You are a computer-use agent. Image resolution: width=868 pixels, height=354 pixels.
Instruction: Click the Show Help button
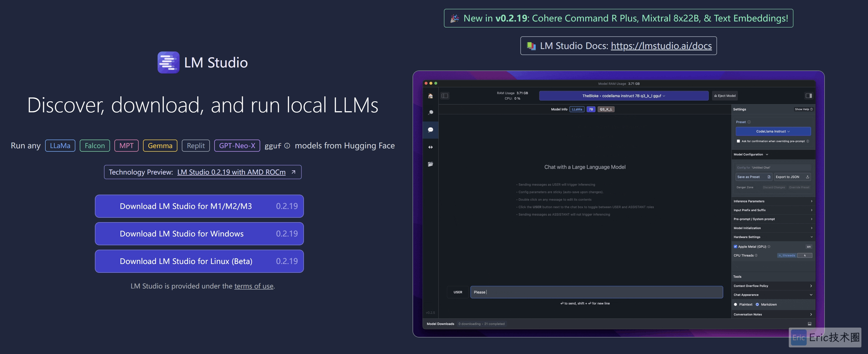click(x=804, y=109)
